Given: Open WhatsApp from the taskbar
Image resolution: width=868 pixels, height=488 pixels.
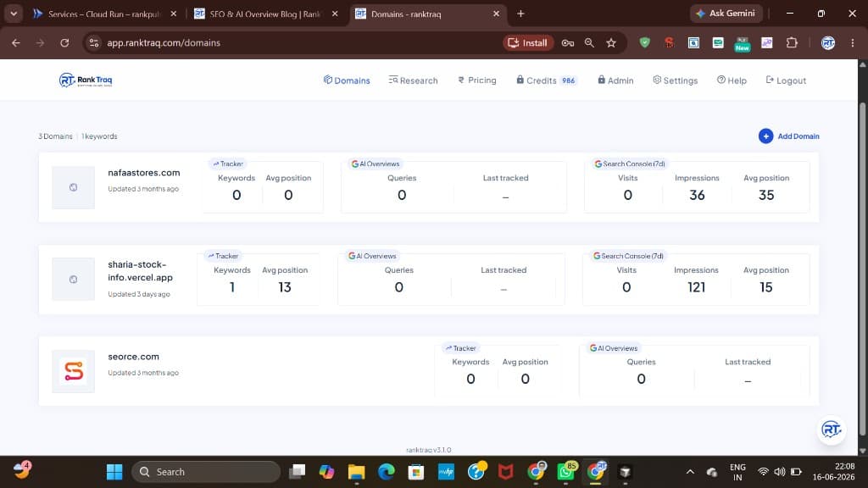Looking at the screenshot, I should (565, 472).
